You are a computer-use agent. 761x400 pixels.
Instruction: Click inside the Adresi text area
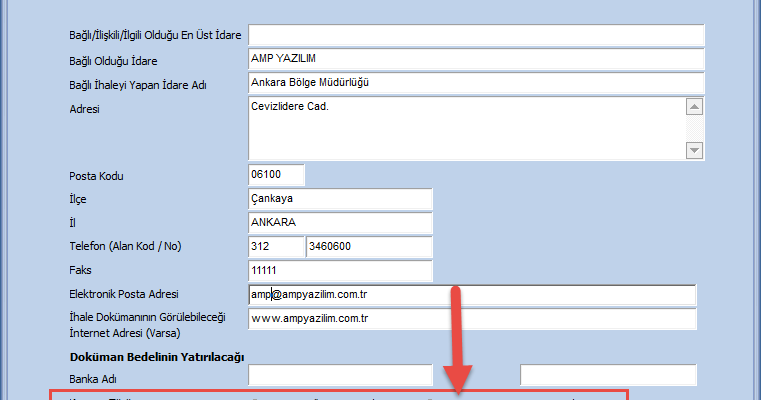[x=465, y=128]
